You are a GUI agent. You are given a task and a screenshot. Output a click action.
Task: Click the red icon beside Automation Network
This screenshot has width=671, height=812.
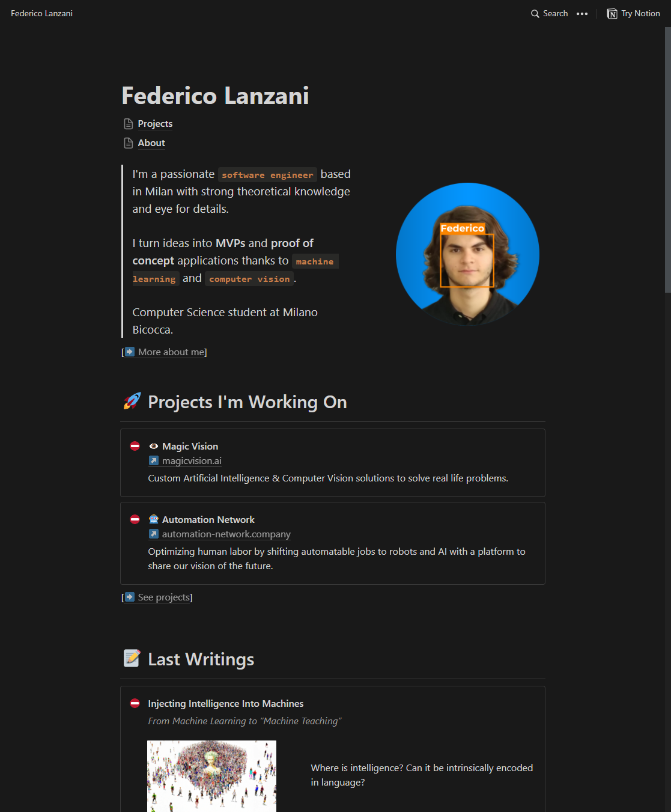(x=135, y=519)
